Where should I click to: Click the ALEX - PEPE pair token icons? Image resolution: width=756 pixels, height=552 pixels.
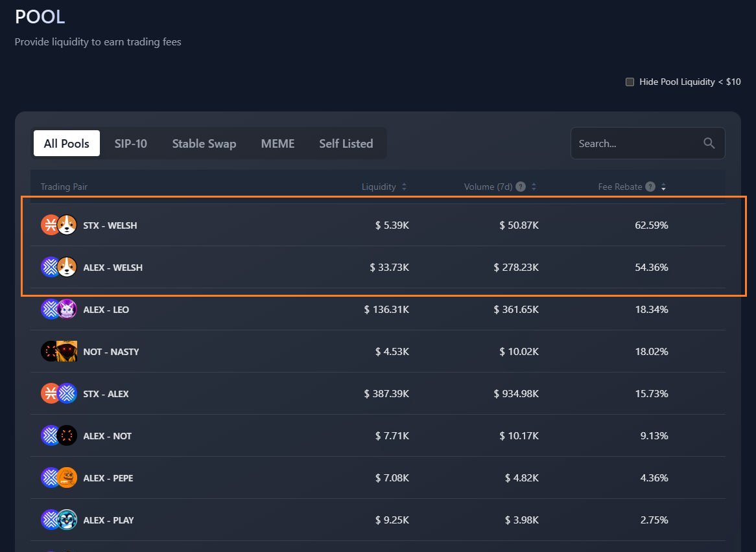[x=59, y=478]
